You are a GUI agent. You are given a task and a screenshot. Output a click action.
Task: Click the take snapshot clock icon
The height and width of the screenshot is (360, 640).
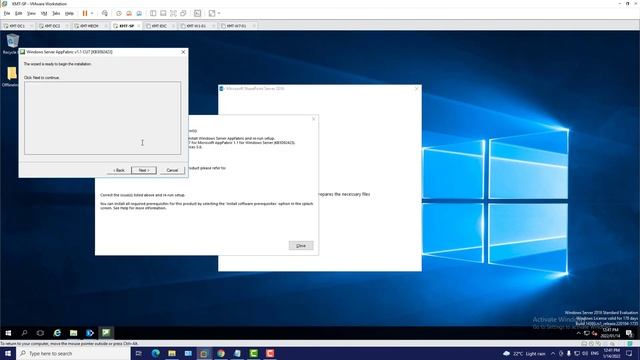point(119,13)
